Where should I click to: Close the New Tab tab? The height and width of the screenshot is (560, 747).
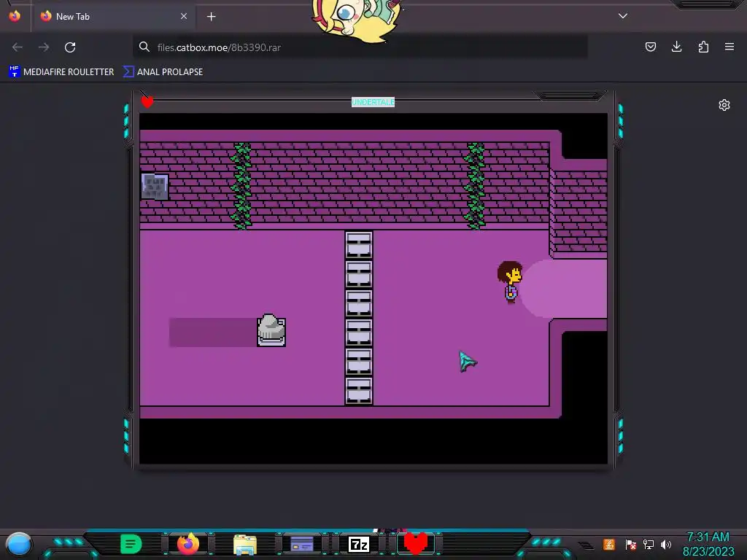183,16
